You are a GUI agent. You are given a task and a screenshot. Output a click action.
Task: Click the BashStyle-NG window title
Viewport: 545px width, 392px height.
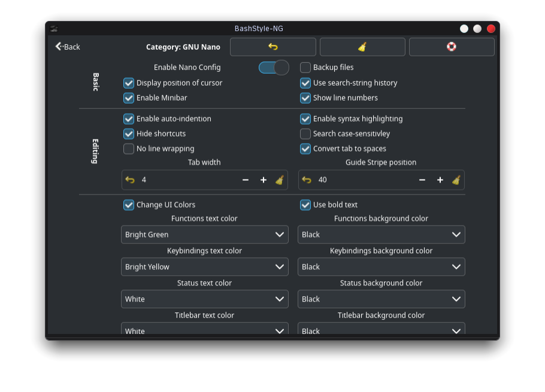pos(259,29)
